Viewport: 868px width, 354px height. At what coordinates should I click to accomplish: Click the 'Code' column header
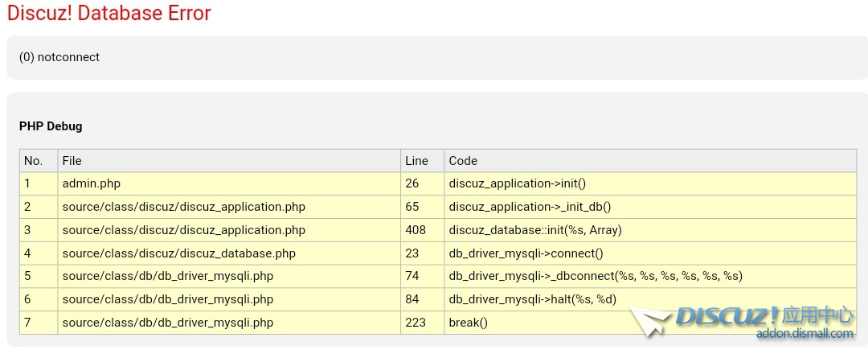463,161
